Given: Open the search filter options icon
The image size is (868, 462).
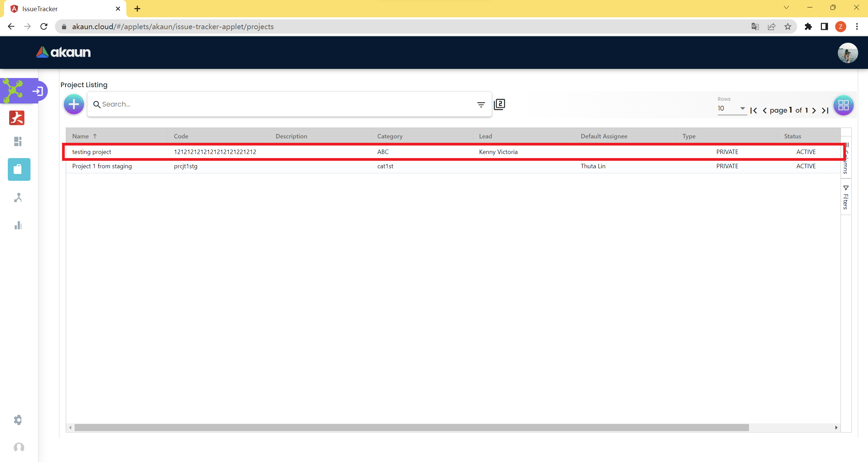Looking at the screenshot, I should tap(481, 104).
